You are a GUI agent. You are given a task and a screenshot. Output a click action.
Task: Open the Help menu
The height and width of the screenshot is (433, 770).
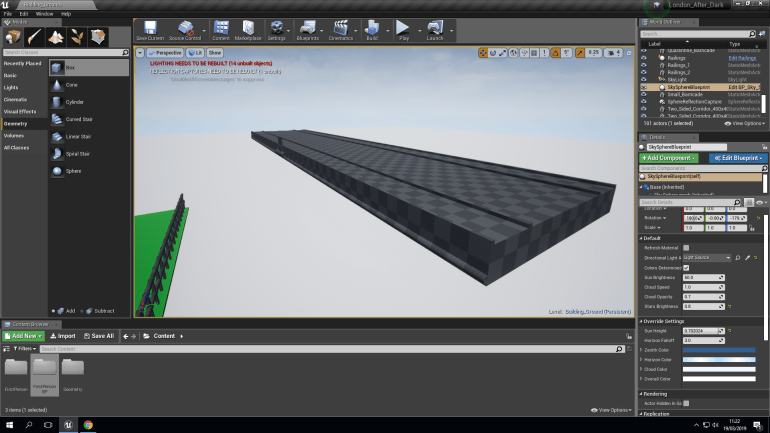click(66, 14)
